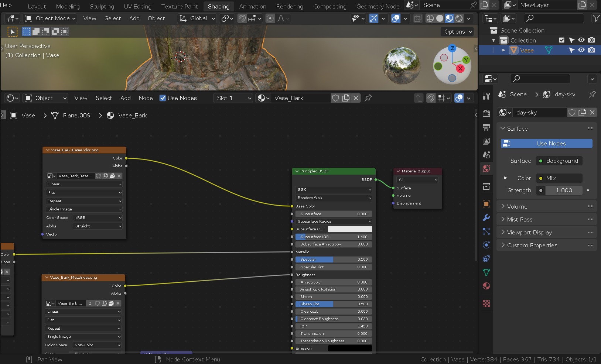
Task: Click the Plane.009 breadcrumb in node editor
Action: coord(76,116)
